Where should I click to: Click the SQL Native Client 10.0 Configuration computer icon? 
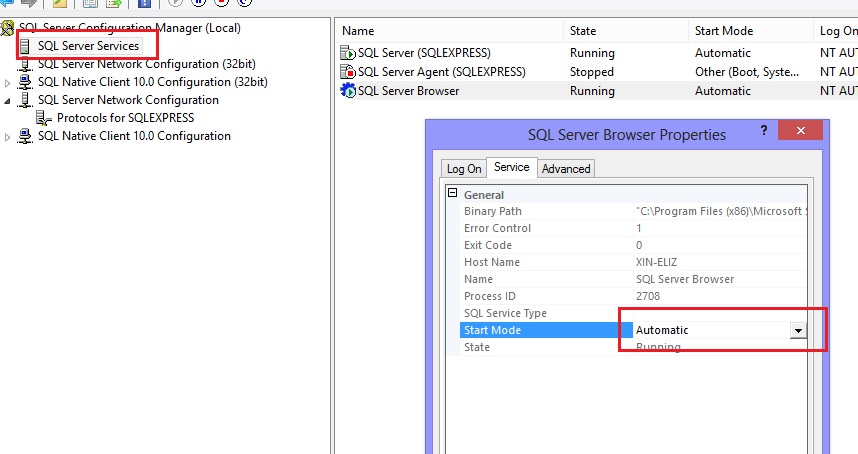[x=25, y=136]
